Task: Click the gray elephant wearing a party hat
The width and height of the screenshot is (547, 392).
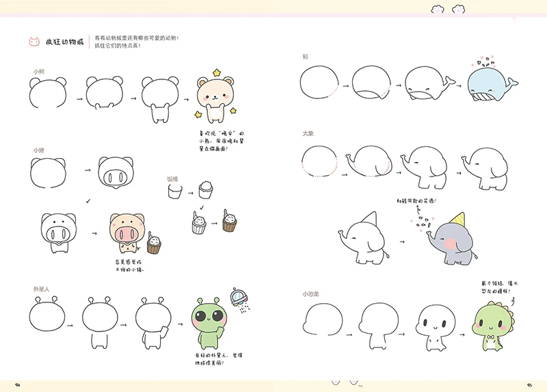Action: tap(451, 239)
